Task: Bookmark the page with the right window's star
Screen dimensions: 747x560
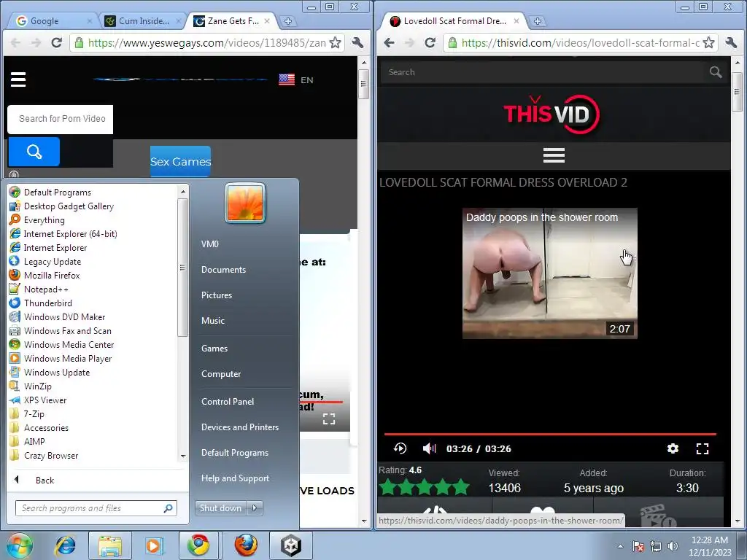Action: (x=709, y=43)
